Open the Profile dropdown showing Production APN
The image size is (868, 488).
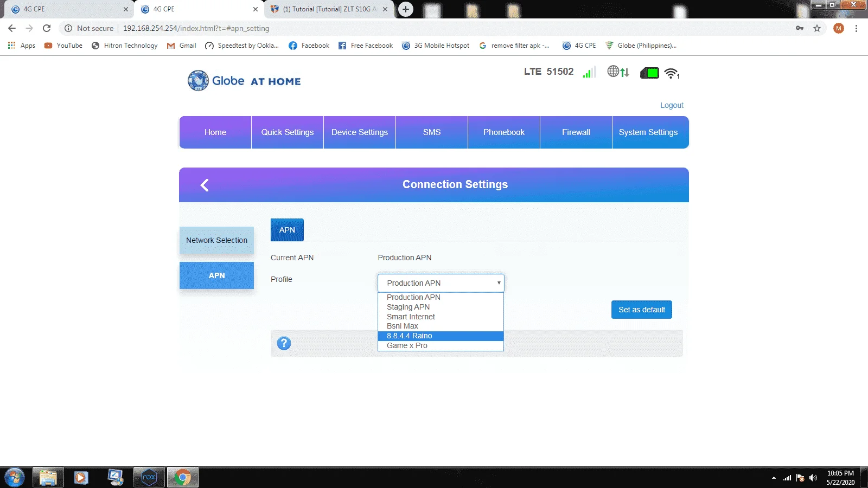[x=441, y=283]
